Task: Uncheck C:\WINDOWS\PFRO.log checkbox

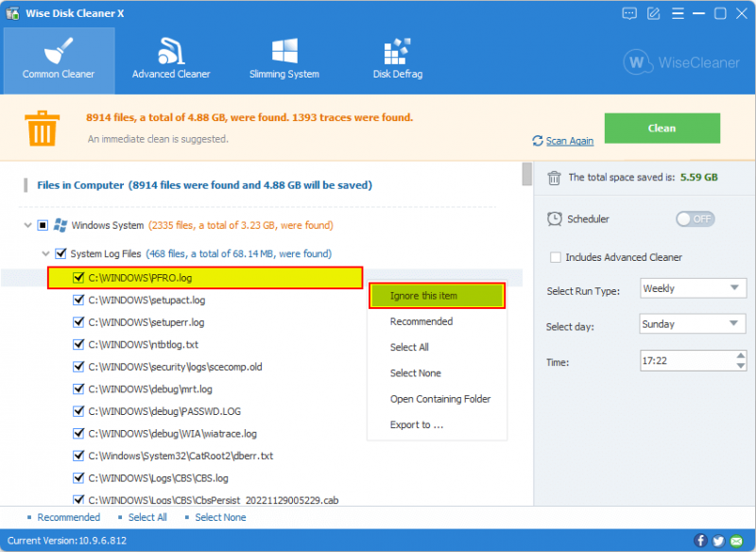Action: click(x=78, y=278)
